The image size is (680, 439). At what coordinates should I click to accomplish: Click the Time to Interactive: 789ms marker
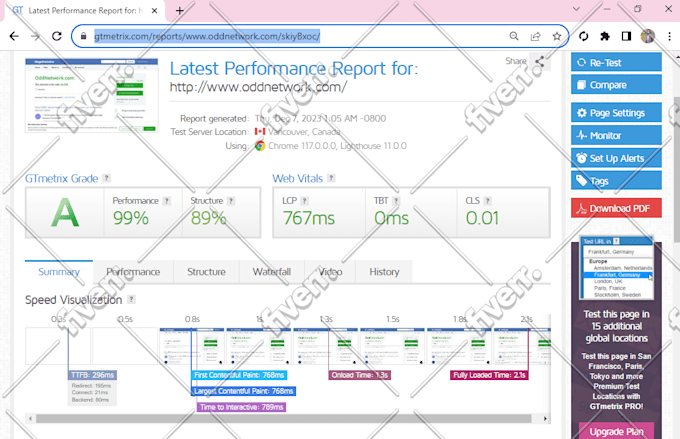(242, 407)
